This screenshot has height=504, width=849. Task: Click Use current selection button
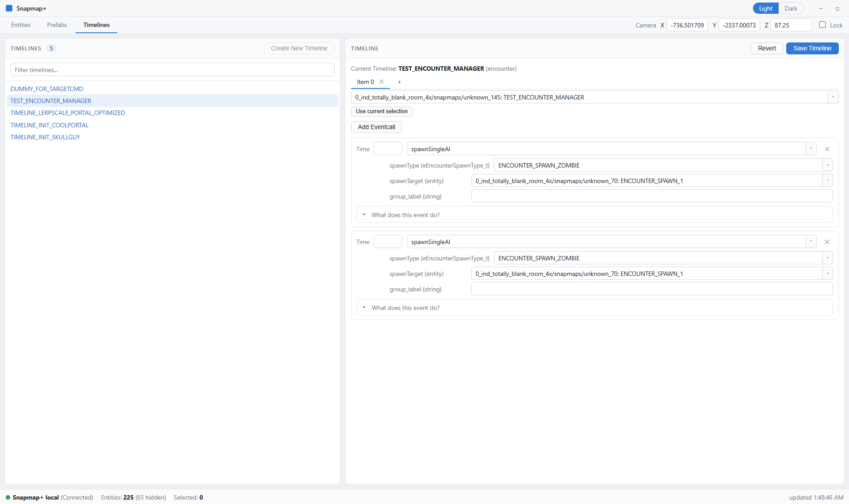(x=382, y=111)
